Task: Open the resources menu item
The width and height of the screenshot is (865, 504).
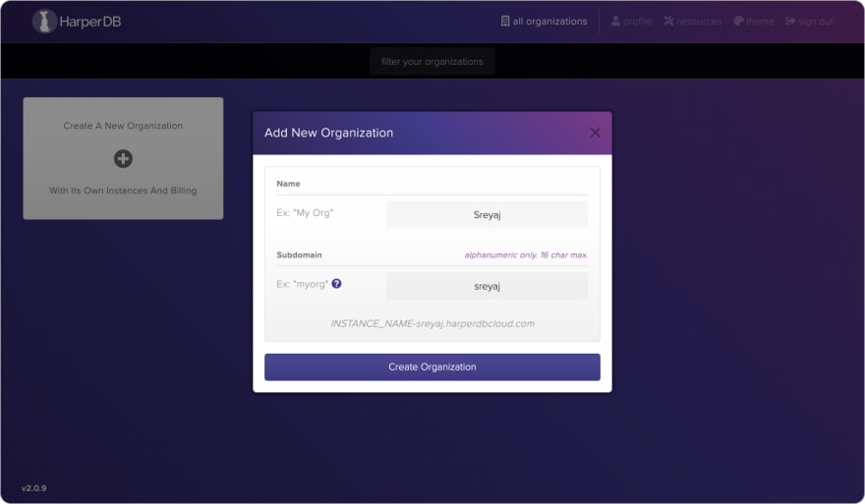Action: pos(692,22)
